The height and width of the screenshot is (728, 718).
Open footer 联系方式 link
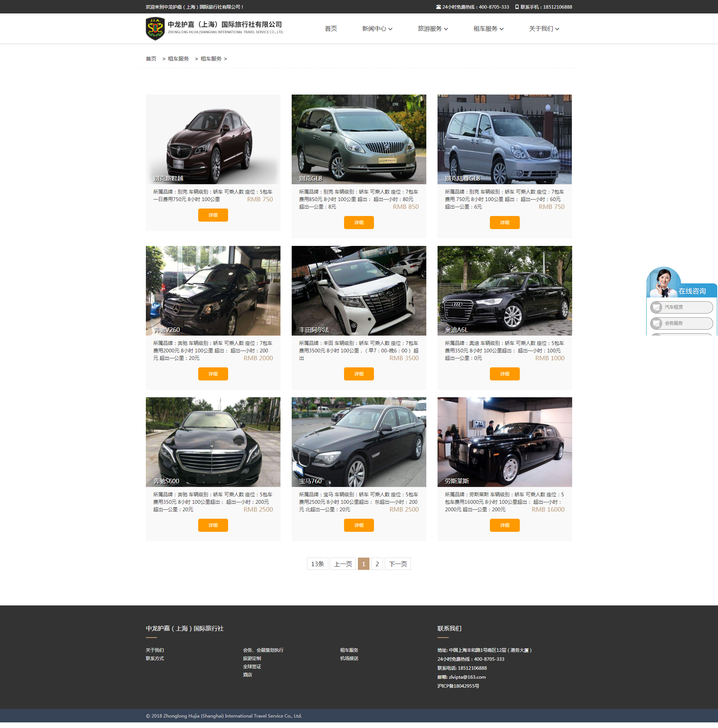click(x=154, y=658)
